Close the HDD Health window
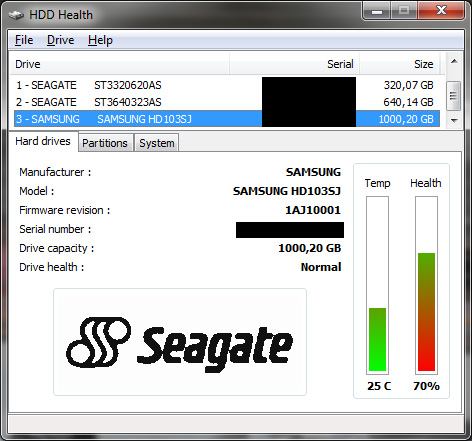 tap(441, 11)
